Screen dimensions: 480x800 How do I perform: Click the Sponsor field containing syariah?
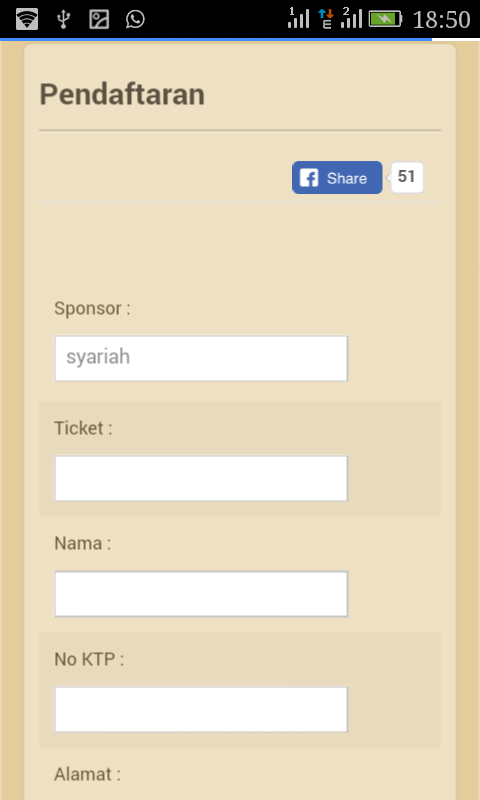(x=201, y=358)
